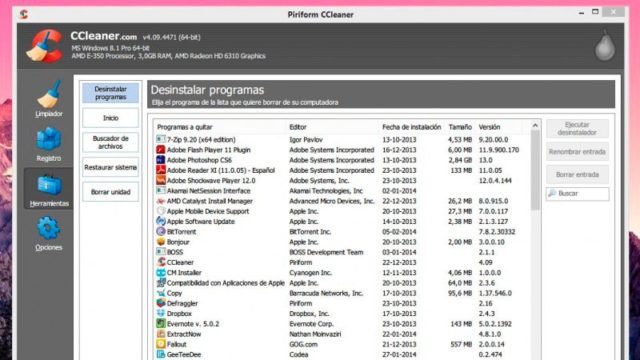This screenshot has width=640, height=360.
Task: Click the Adobe Photoshop CS6 icon
Action: tap(161, 160)
